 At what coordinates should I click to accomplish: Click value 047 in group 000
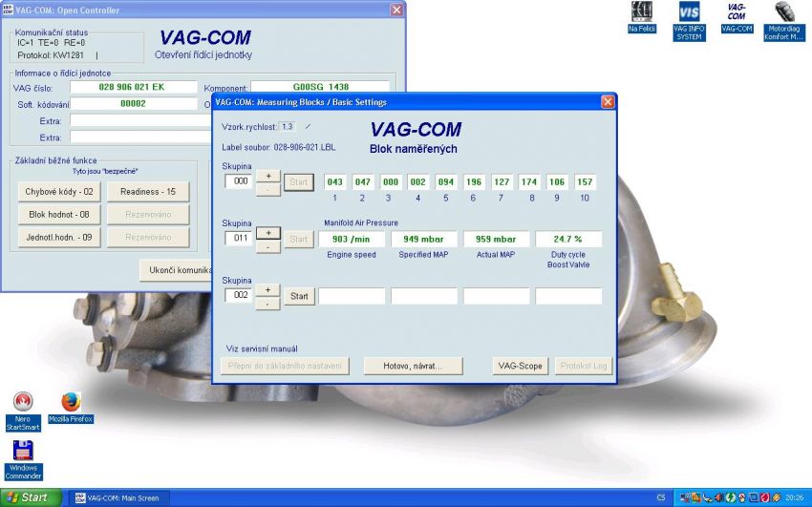point(362,182)
